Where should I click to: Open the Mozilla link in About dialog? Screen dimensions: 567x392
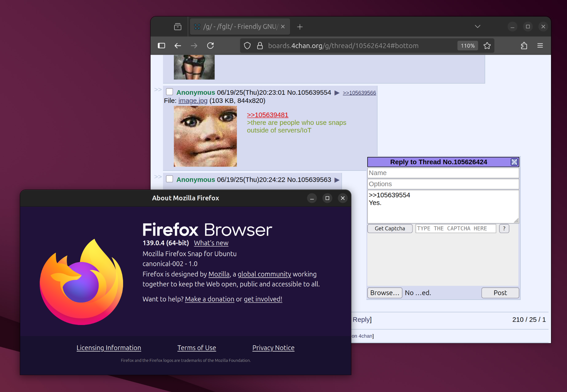[219, 274]
